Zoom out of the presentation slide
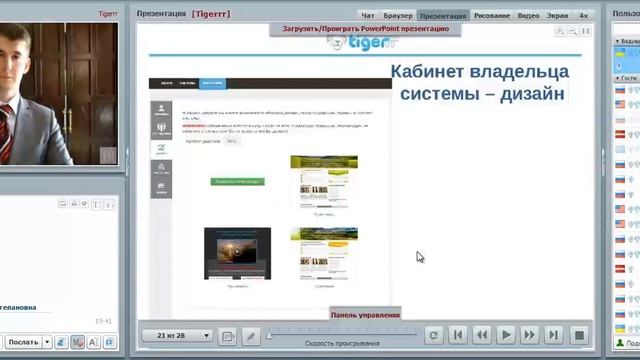This screenshot has height=360, width=640. [x=573, y=31]
